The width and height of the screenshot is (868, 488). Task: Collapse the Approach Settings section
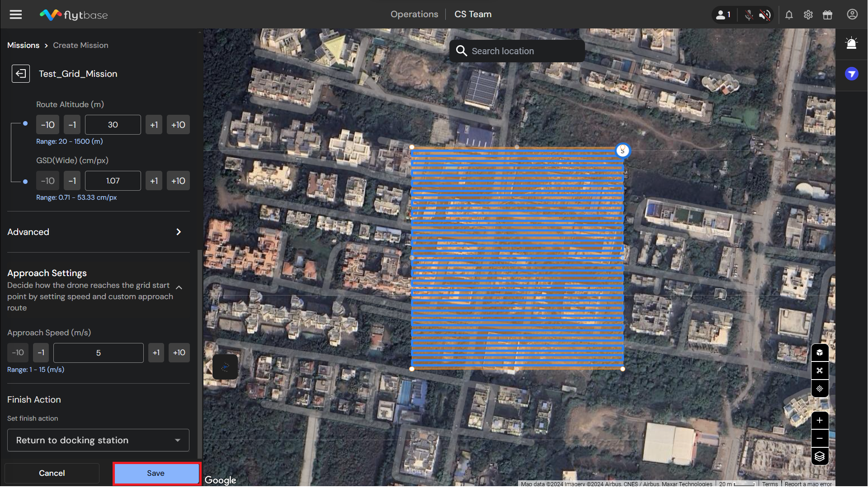tap(179, 287)
